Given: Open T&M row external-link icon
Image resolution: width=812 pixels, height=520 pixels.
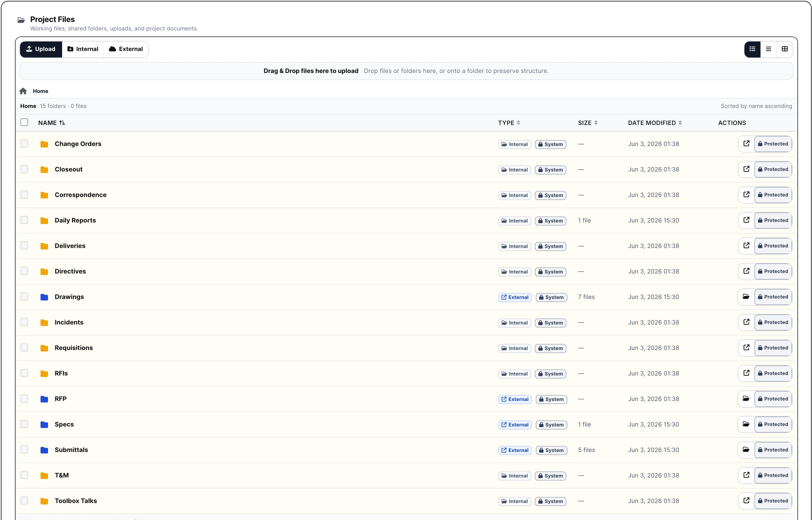Looking at the screenshot, I should pyautogui.click(x=746, y=475).
